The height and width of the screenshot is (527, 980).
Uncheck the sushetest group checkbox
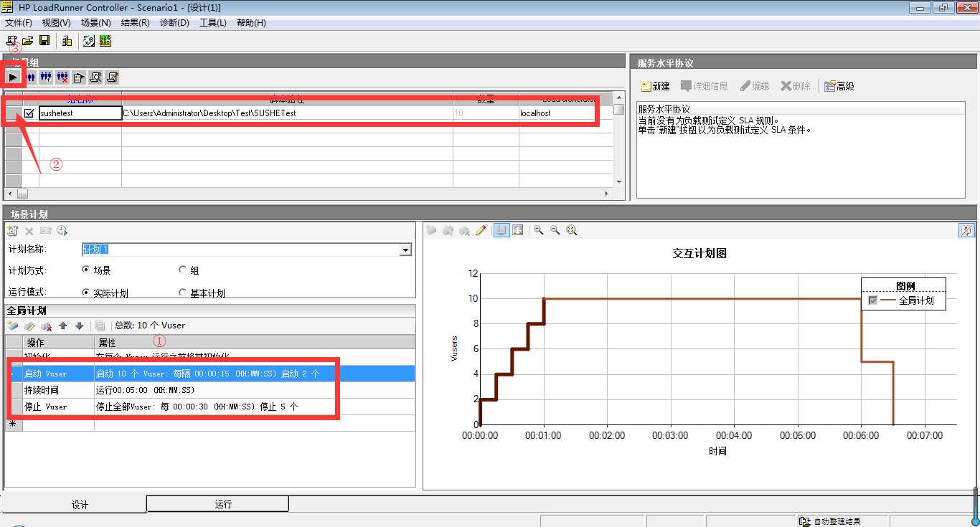29,113
